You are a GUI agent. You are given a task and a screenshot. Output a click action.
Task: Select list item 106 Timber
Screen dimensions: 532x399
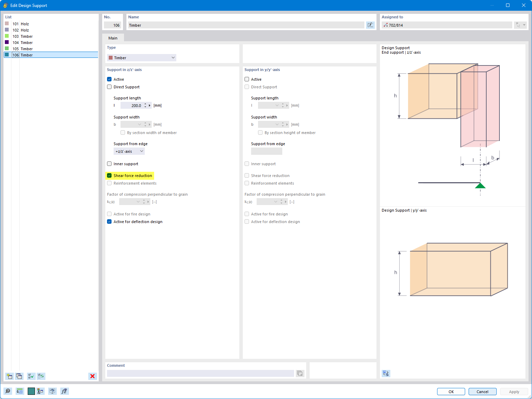(x=51, y=55)
